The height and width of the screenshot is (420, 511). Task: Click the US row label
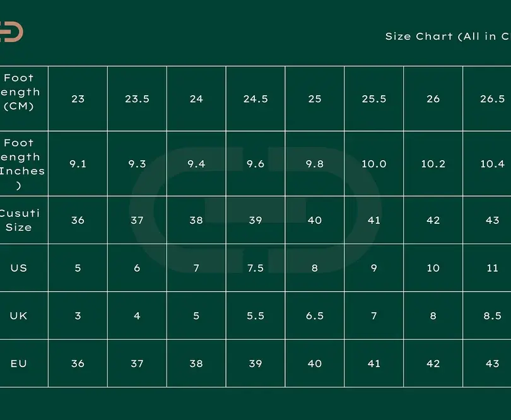click(19, 268)
